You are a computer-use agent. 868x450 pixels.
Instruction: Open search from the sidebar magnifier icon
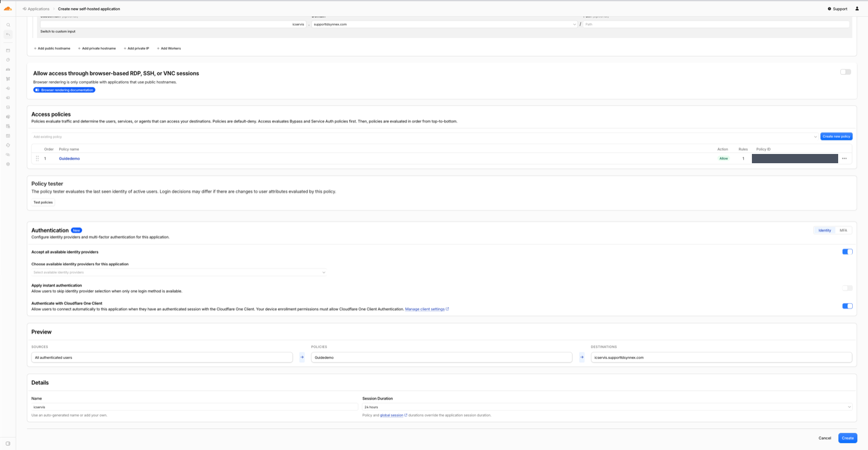pos(8,25)
